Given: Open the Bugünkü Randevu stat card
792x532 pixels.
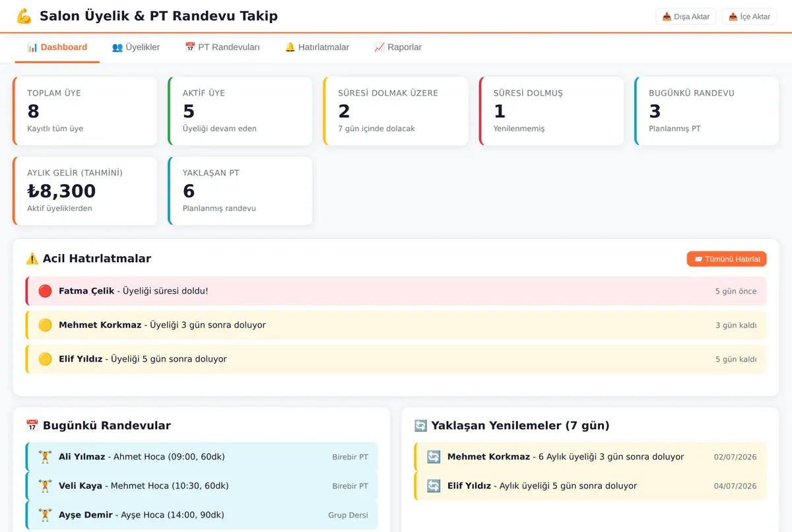Looking at the screenshot, I should point(707,111).
